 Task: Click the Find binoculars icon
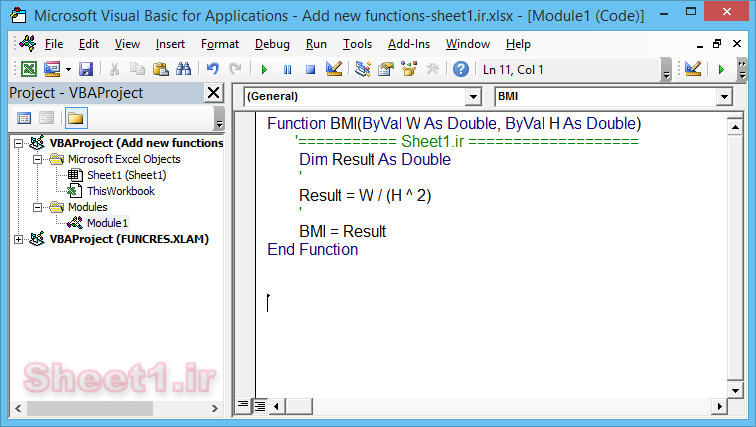point(183,69)
